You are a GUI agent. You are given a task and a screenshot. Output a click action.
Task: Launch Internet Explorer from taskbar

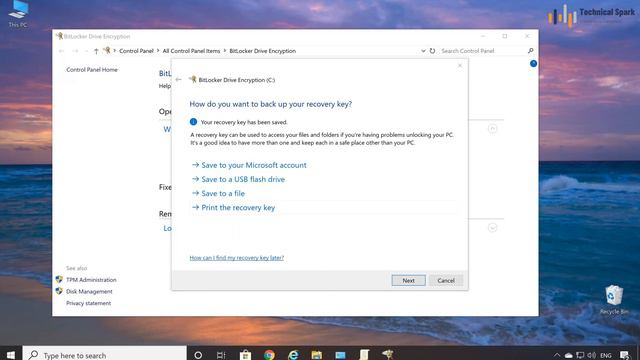293,355
